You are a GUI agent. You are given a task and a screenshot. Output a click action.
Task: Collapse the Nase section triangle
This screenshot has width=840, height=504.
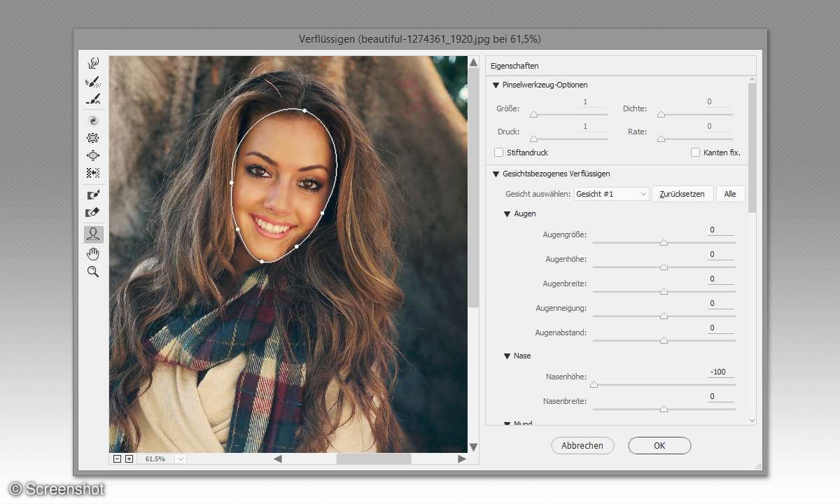(507, 356)
